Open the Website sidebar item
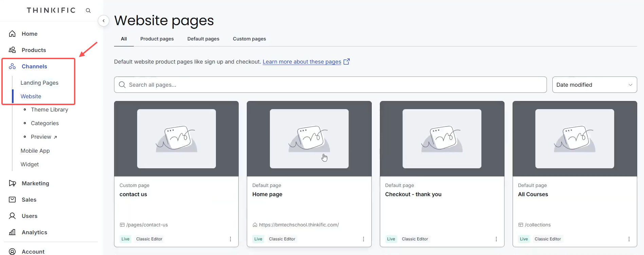Viewport: 644px width, 255px height. tap(31, 96)
